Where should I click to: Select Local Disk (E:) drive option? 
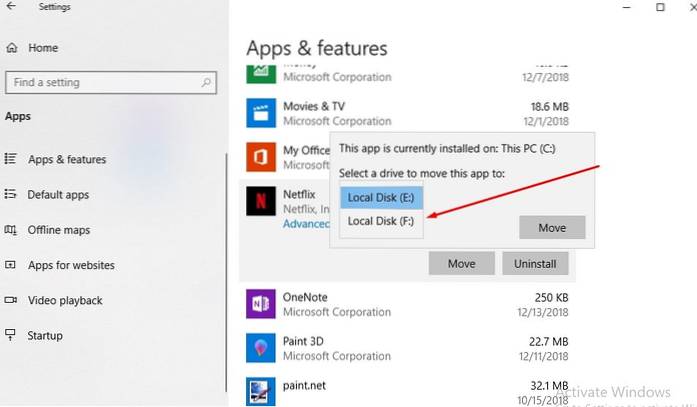pos(381,198)
